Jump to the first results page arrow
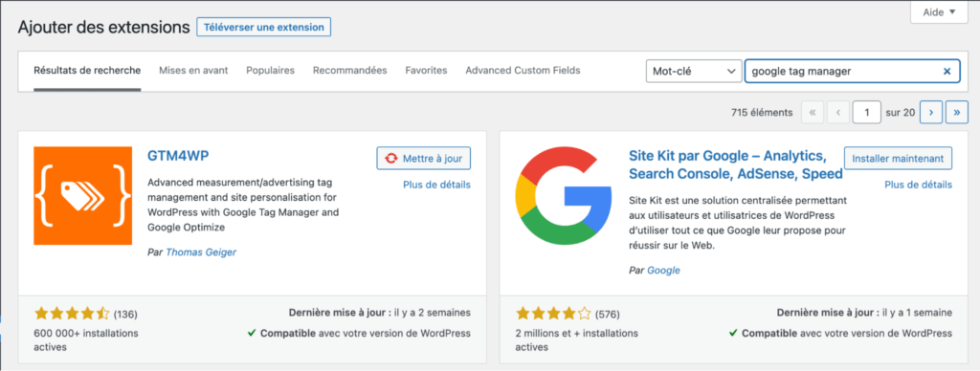The height and width of the screenshot is (371, 980). point(812,113)
